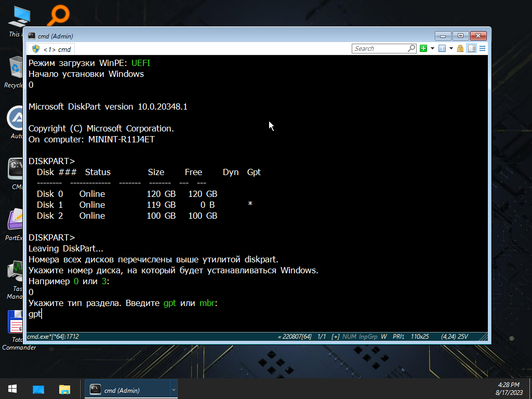
Task: Click the cmd.exe process name in status bar
Action: 53,337
